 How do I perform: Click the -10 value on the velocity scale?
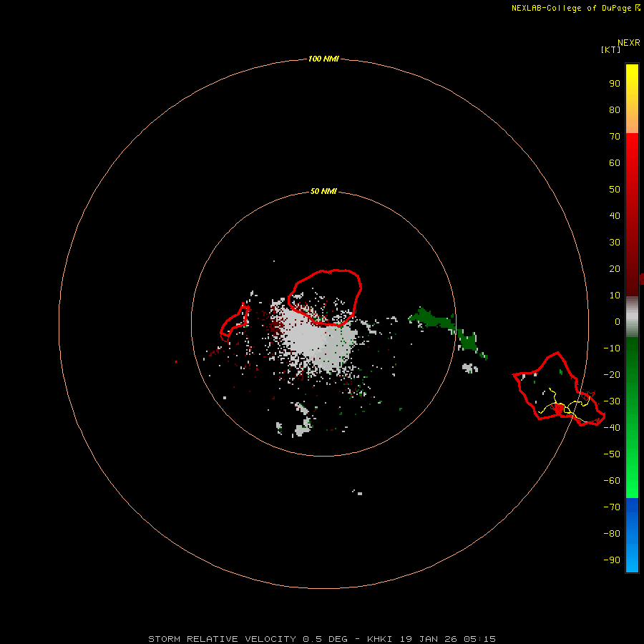click(x=612, y=348)
